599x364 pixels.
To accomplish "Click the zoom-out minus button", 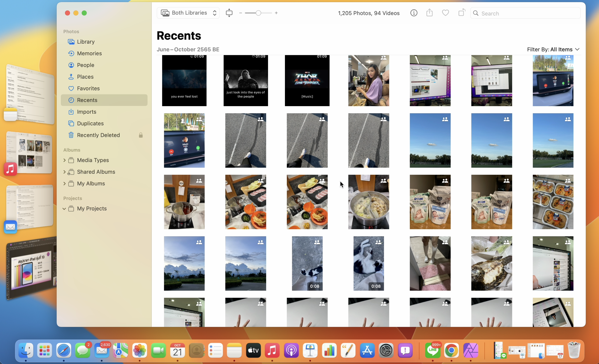I will click(241, 13).
